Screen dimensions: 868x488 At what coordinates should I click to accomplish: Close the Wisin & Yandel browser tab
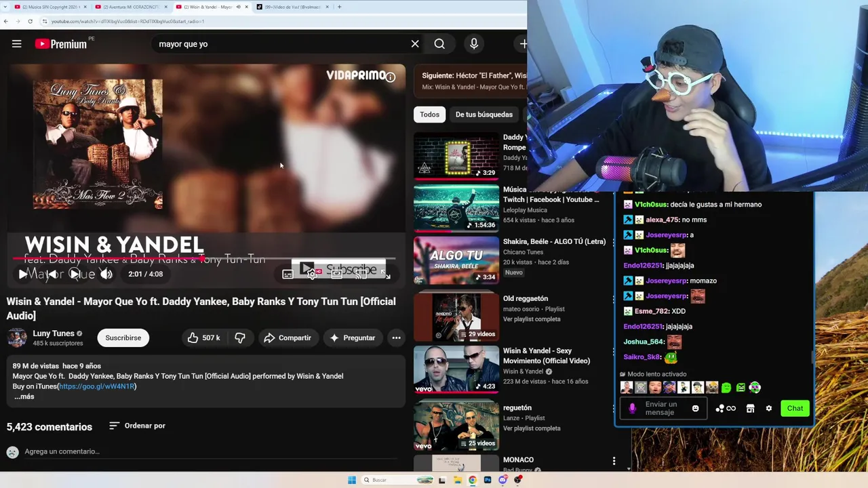point(246,7)
